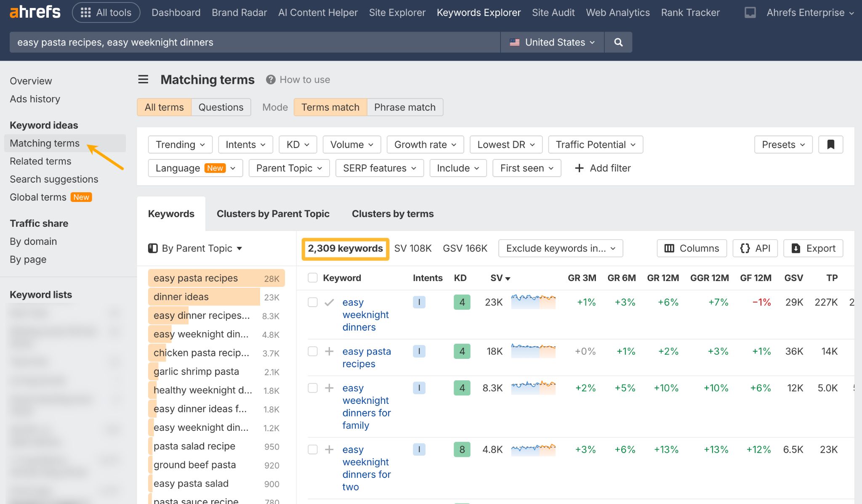The width and height of the screenshot is (862, 504).
Task: Check the box for 'easy weeknight dinners for two'
Action: 313,449
